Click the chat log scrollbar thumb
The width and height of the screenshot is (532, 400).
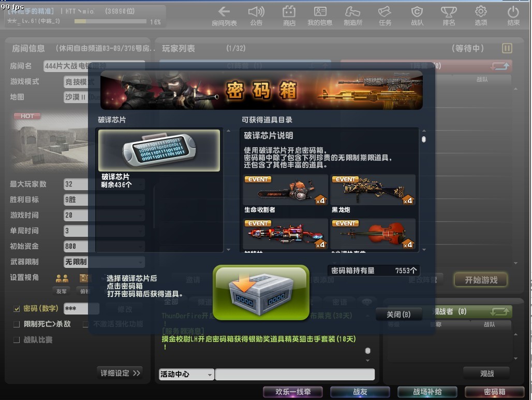(368, 350)
